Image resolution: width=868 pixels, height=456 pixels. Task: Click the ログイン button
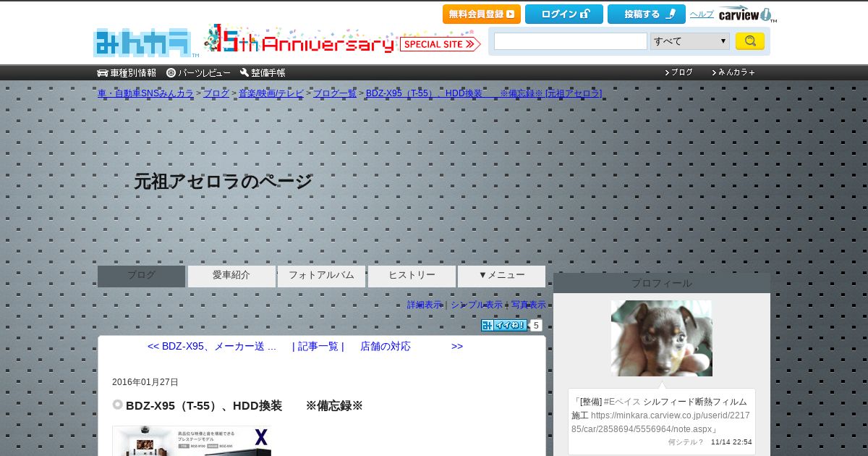[x=564, y=14]
